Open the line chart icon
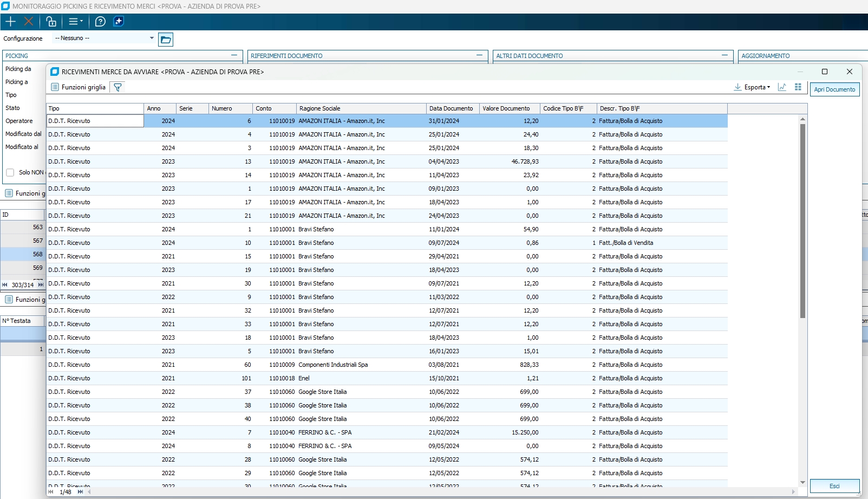The image size is (868, 499). (782, 87)
